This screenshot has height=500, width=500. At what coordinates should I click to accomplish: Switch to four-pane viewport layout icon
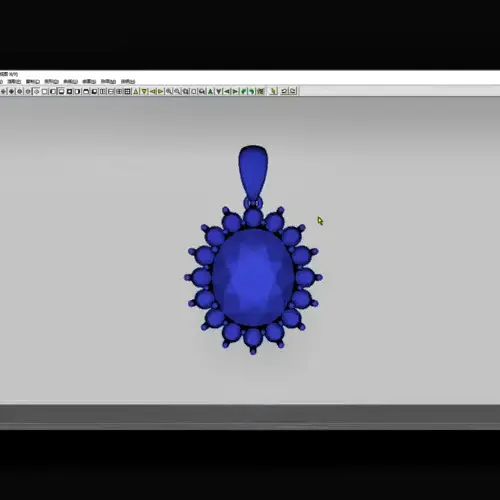pyautogui.click(x=119, y=91)
